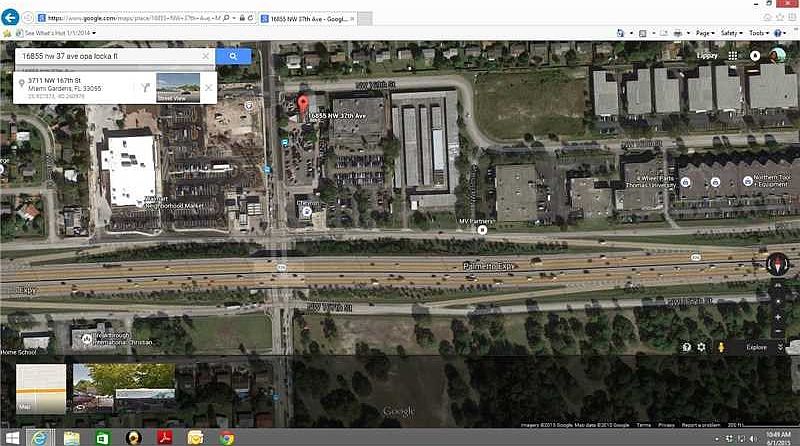Open the address bar search dropdown arrow

pyautogui.click(x=234, y=18)
